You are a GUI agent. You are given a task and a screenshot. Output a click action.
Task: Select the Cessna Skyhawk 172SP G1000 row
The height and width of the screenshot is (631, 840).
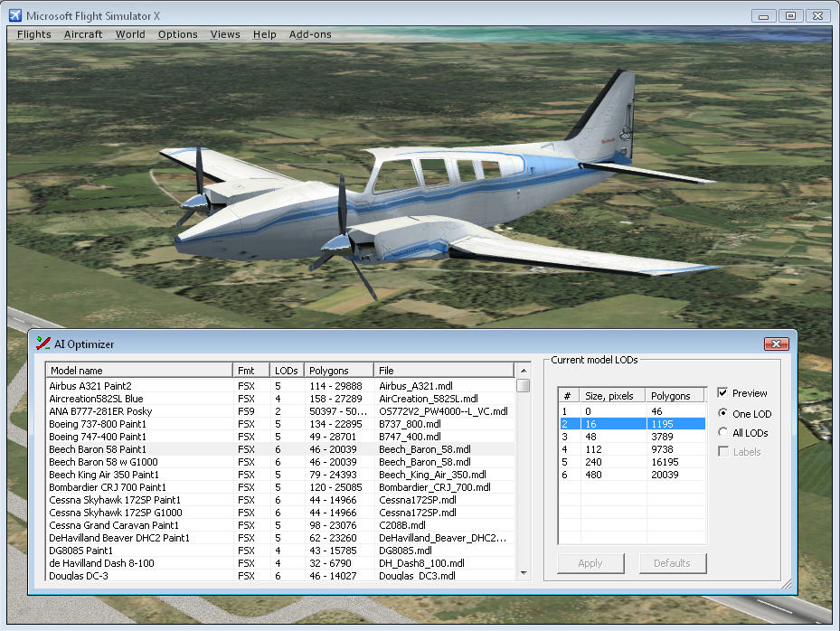(x=280, y=513)
